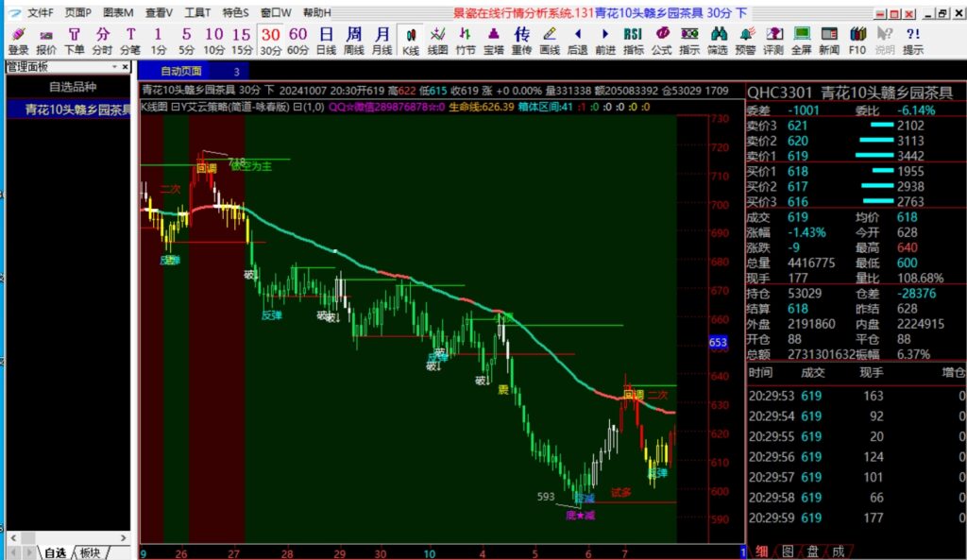
Task: Open the 工具T menu
Action: coord(197,13)
